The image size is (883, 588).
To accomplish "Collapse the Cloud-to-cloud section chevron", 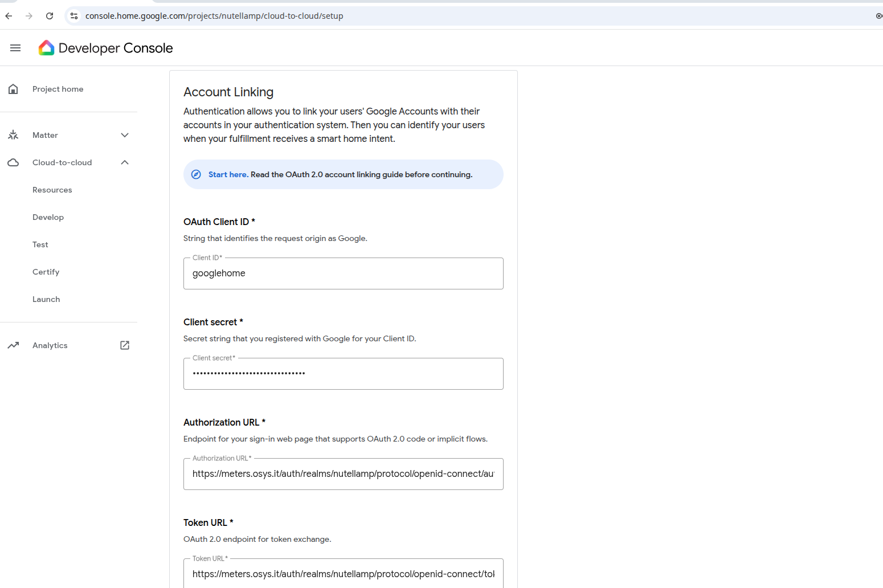I will tap(125, 162).
